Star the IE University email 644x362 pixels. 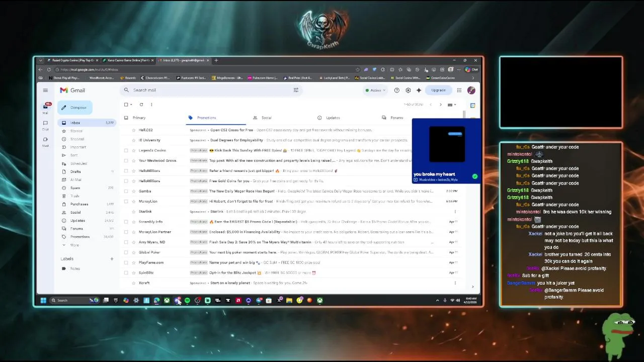(134, 140)
